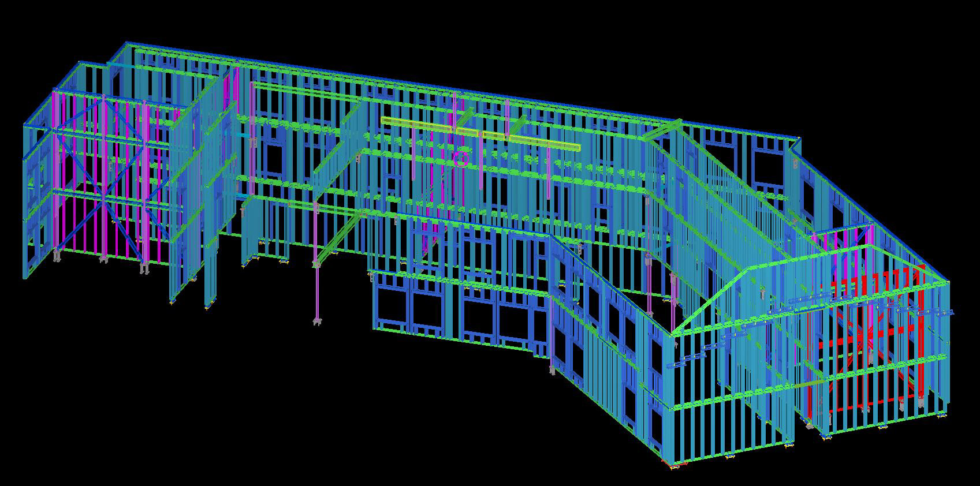Select the yellow highlighted horizontal beam
The width and height of the screenshot is (980, 486).
tap(480, 134)
